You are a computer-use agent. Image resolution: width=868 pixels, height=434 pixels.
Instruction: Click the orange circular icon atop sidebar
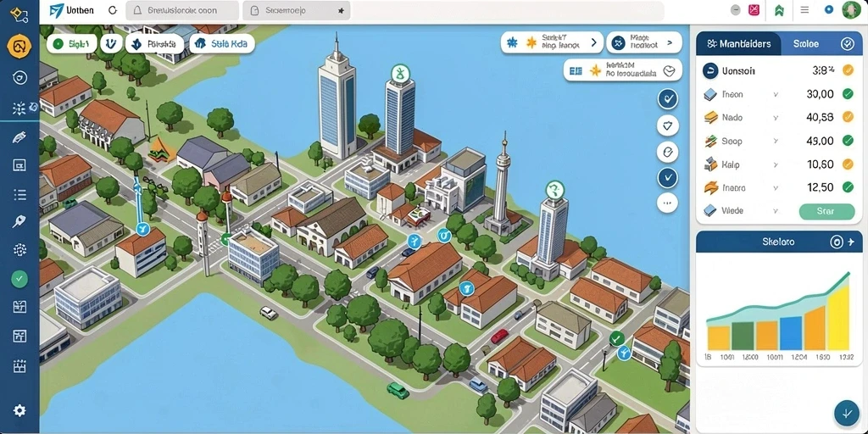pos(19,47)
